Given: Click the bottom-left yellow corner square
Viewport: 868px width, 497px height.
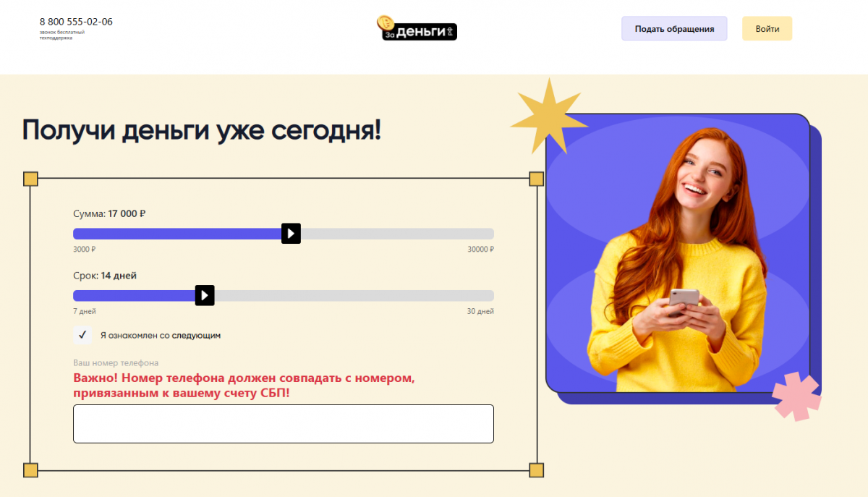Looking at the screenshot, I should pos(30,470).
